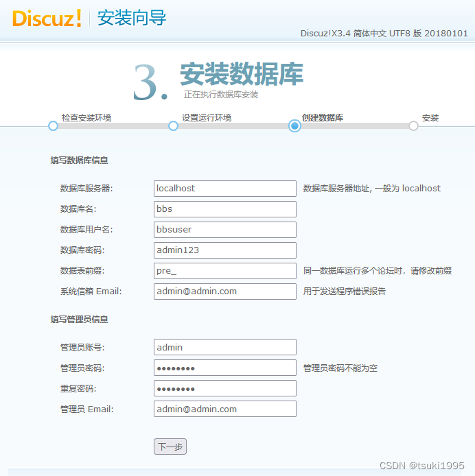Click the 创建数据库 step label
Image resolution: width=475 pixels, height=476 pixels.
pyautogui.click(x=323, y=117)
